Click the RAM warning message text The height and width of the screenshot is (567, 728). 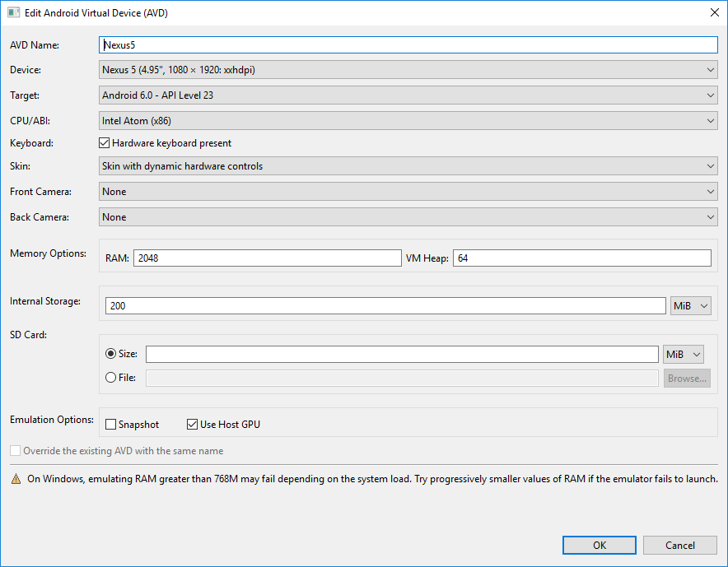(372, 479)
